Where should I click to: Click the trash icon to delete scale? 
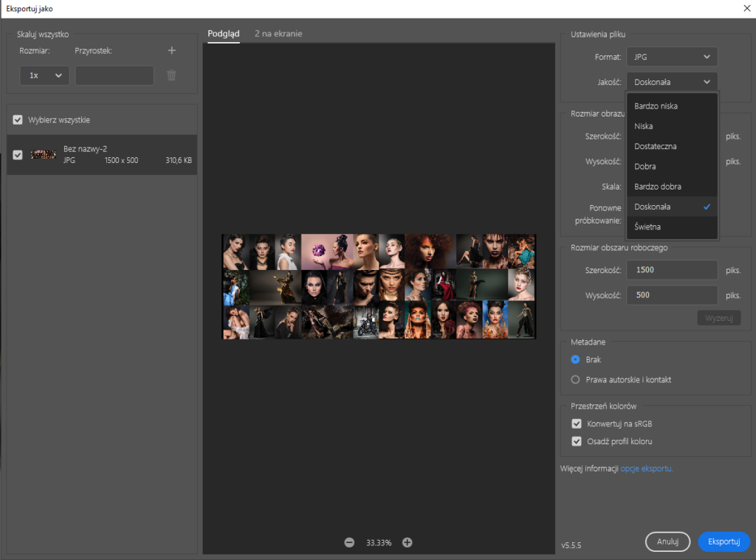click(x=172, y=75)
